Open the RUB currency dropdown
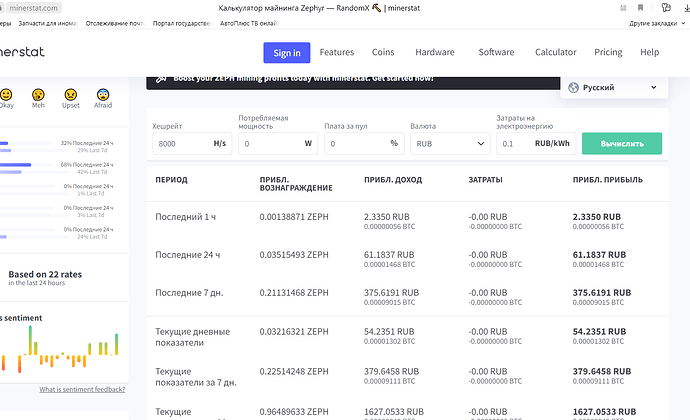The image size is (690, 420). pos(450,144)
